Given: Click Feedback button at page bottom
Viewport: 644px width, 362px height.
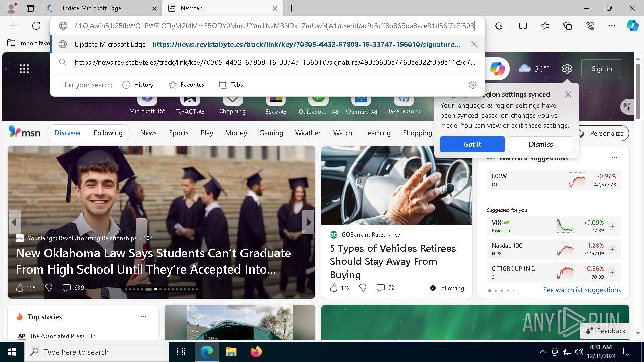Looking at the screenshot, I should tap(606, 331).
